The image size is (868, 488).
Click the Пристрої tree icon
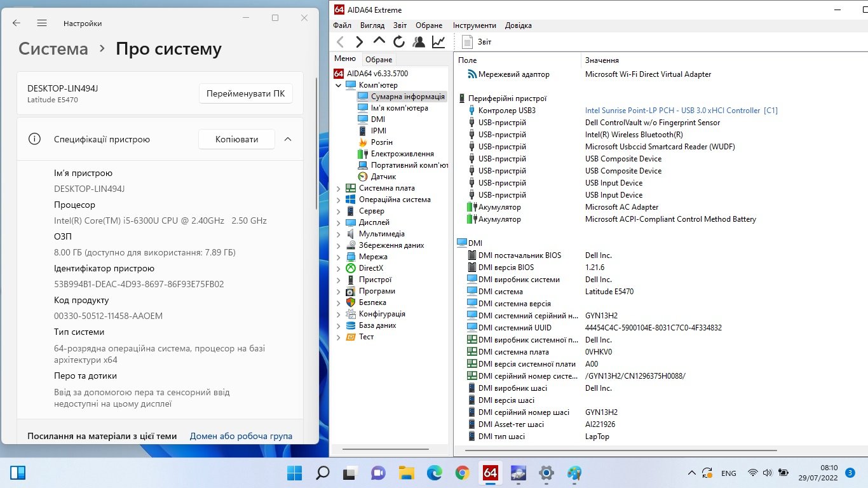[x=350, y=280]
